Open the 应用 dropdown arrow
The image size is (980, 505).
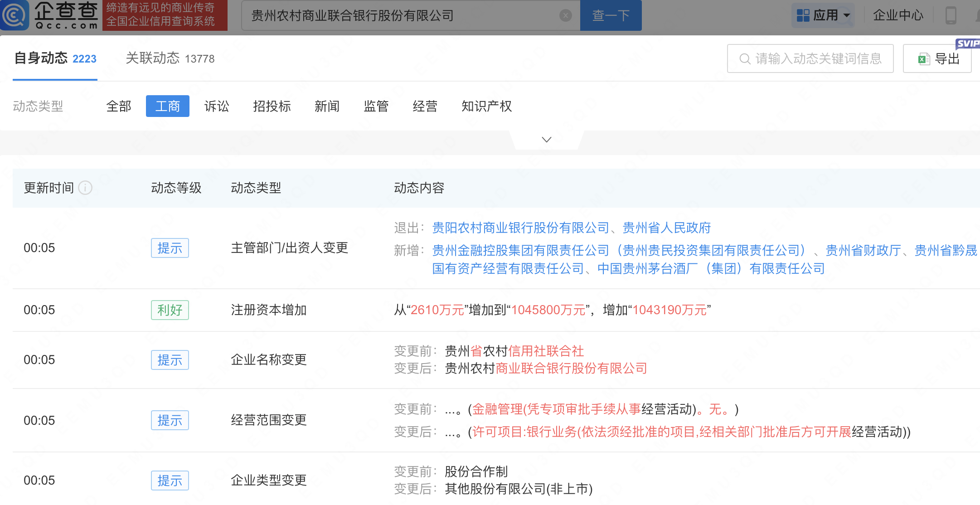pyautogui.click(x=846, y=15)
